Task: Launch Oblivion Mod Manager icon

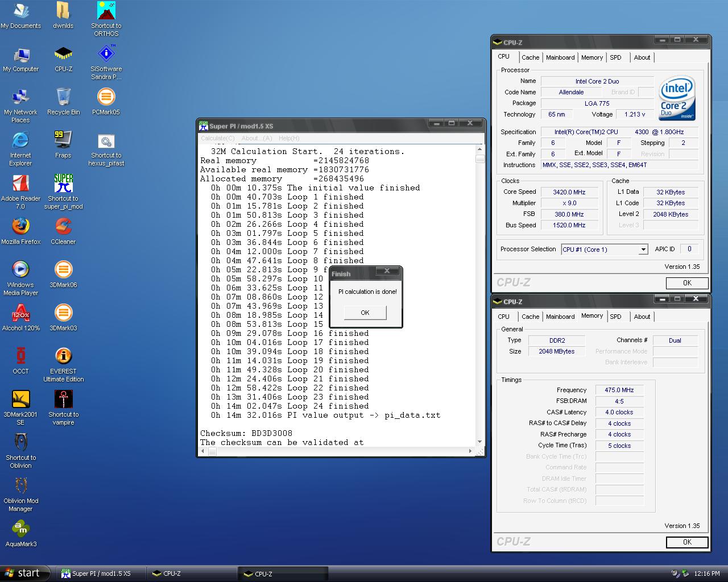Action: tap(21, 494)
